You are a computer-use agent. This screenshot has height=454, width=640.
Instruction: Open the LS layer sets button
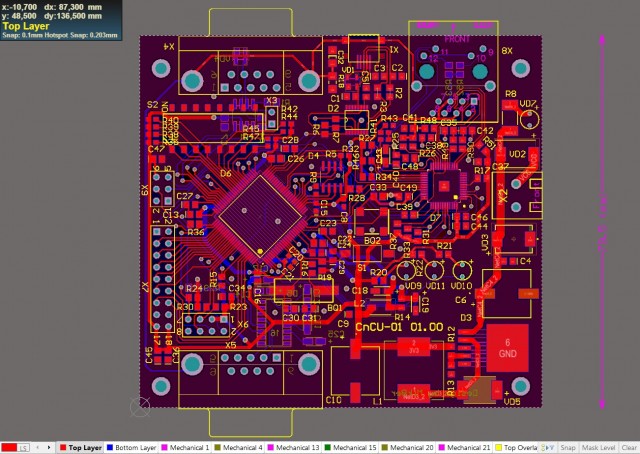[23, 448]
